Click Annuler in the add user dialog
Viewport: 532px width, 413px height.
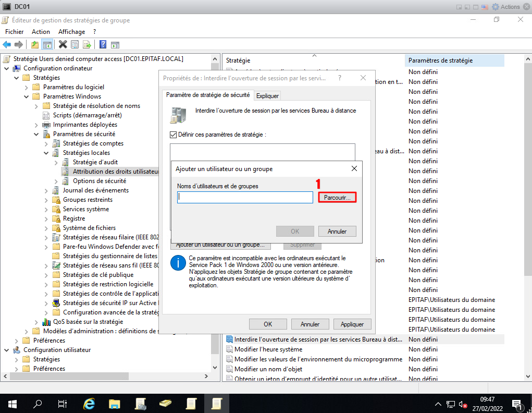(337, 231)
